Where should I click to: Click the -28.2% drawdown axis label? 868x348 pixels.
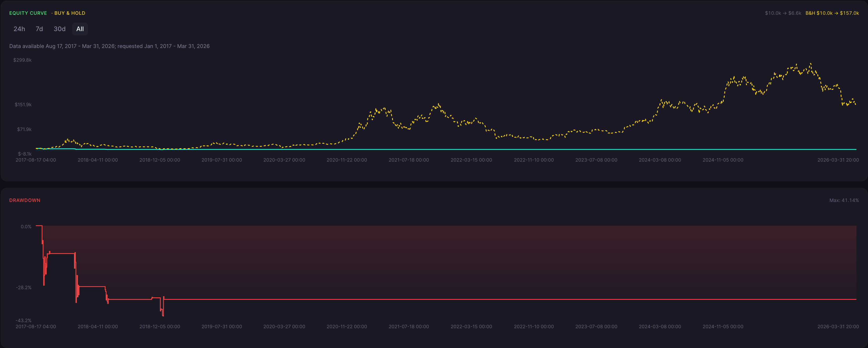point(24,288)
